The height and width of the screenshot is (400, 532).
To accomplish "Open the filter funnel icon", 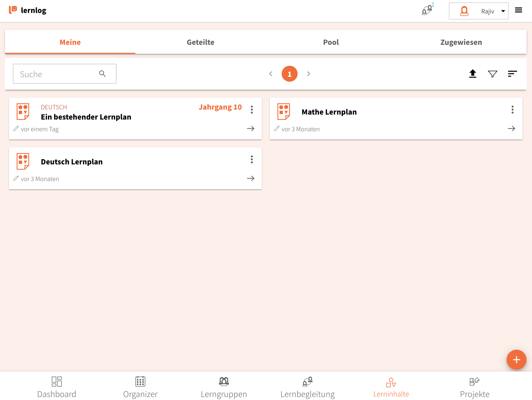I will point(492,74).
